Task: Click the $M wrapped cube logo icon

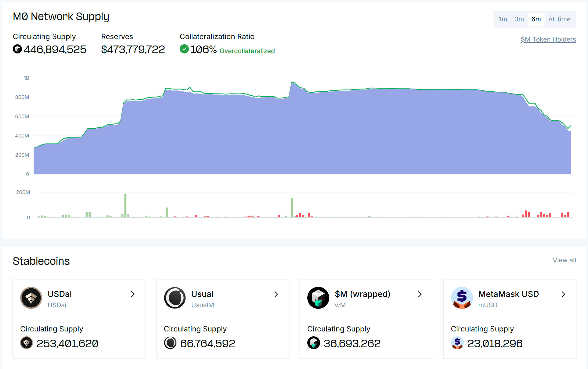Action: pos(318,298)
